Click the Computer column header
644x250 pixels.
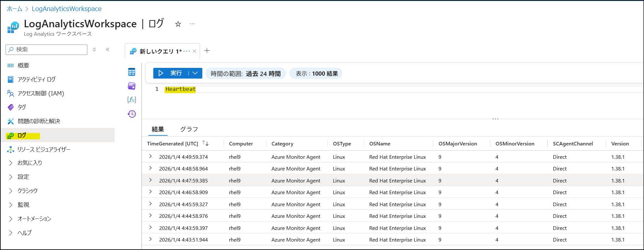tap(241, 144)
